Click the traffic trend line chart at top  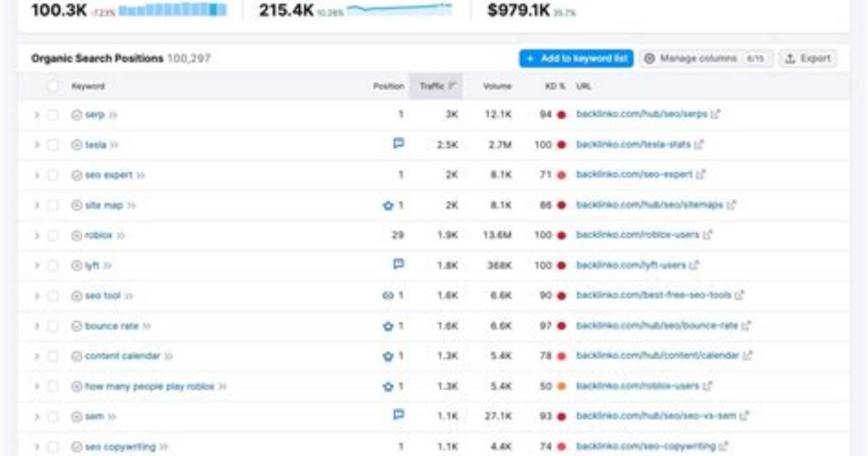[x=399, y=8]
